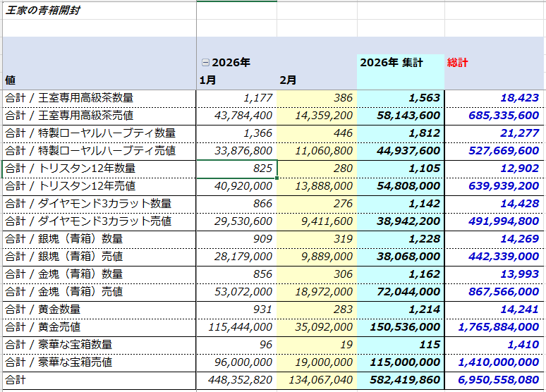Select grand total 21,277 for 特製ローヤルハーブティ数量
The width and height of the screenshot is (546, 392).
(521, 133)
